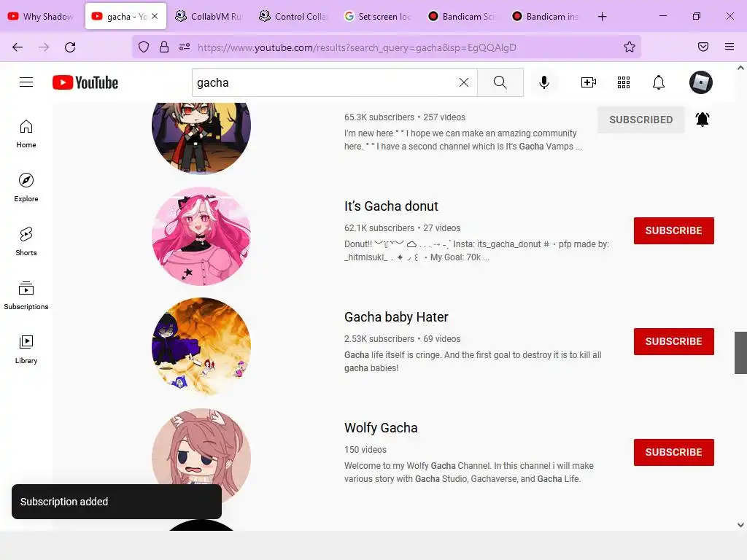Switch to Bandicam Sc tab

pos(460,16)
